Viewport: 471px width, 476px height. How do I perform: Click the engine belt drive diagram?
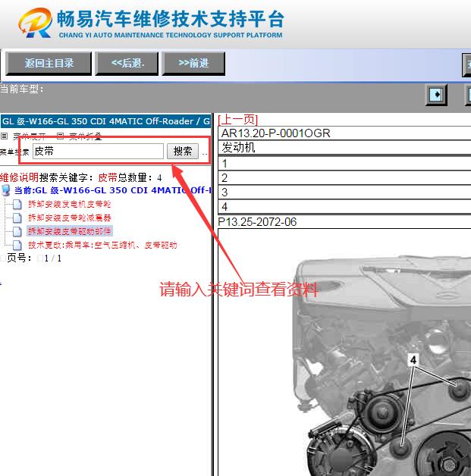click(382, 366)
